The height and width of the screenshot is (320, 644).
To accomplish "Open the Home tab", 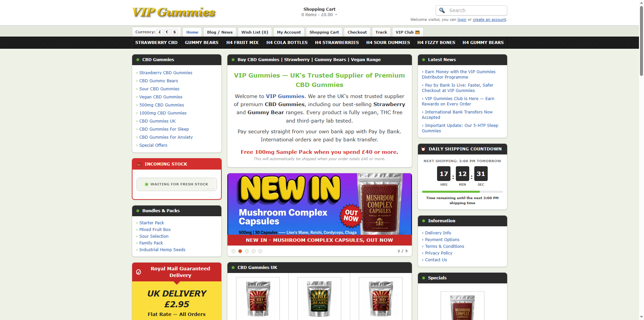I will [x=192, y=32].
